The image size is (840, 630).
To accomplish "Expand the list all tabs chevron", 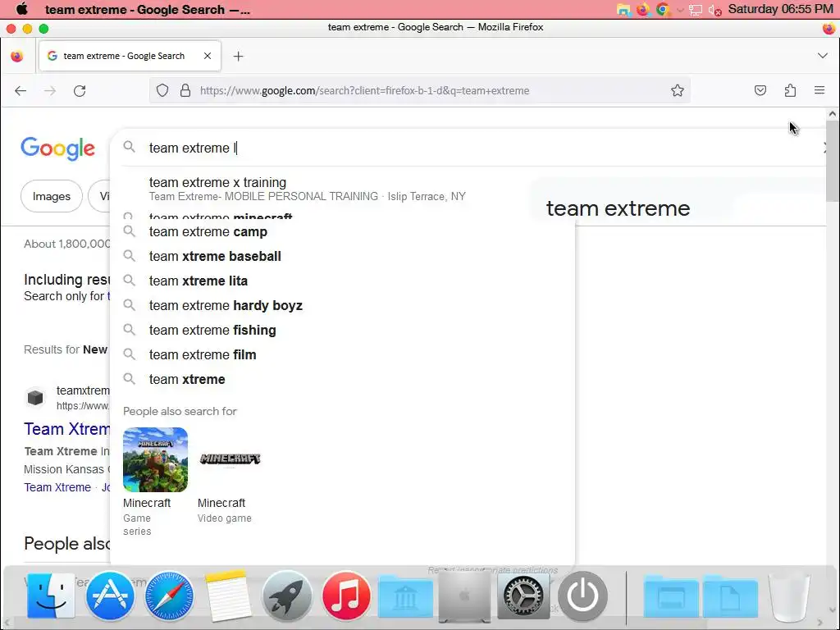I will coord(823,56).
